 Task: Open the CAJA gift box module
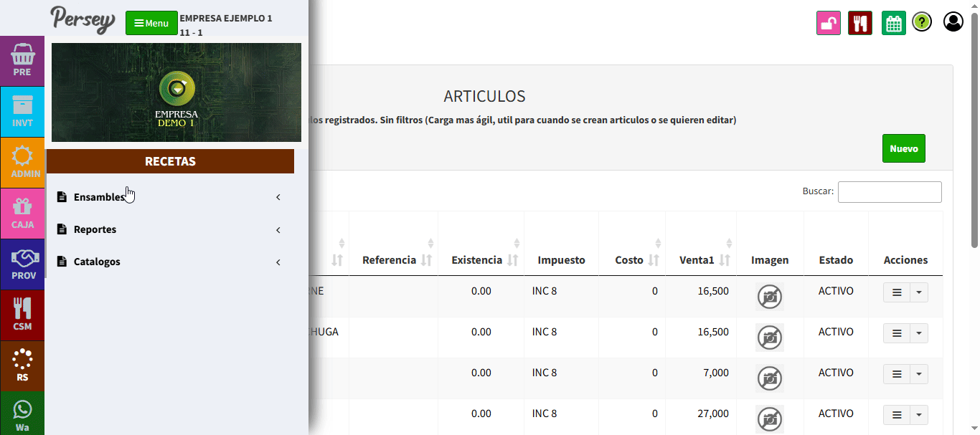22,213
